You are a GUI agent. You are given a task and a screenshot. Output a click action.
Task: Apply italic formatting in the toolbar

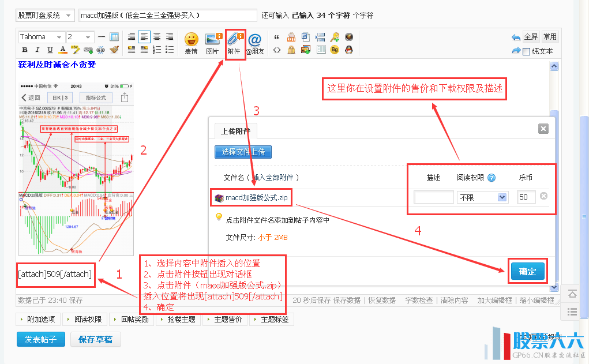point(37,50)
